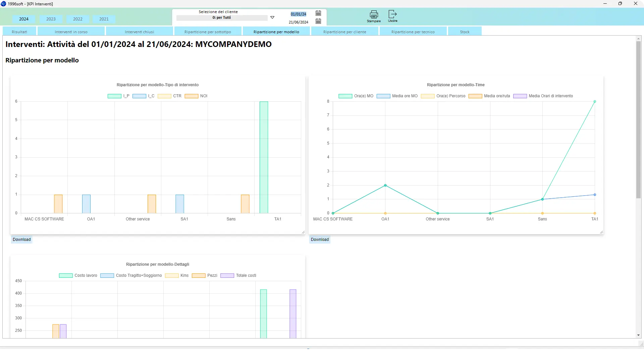Open the Risultati tab
Screen dimensions: 644x359
point(19,32)
